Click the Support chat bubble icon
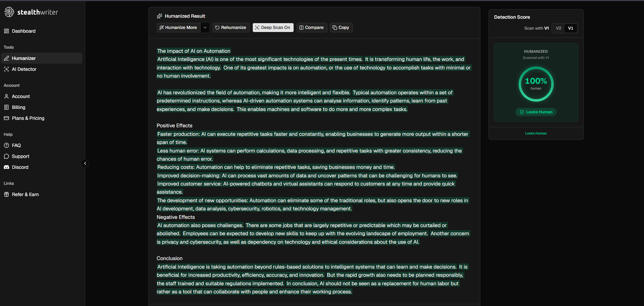The height and width of the screenshot is (306, 644). (x=6, y=156)
